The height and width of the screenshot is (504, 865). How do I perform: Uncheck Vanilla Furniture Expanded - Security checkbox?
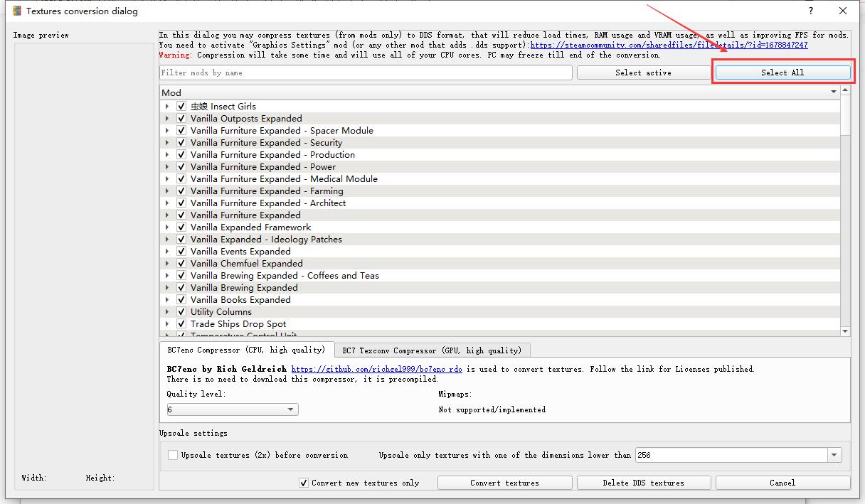[x=181, y=143]
